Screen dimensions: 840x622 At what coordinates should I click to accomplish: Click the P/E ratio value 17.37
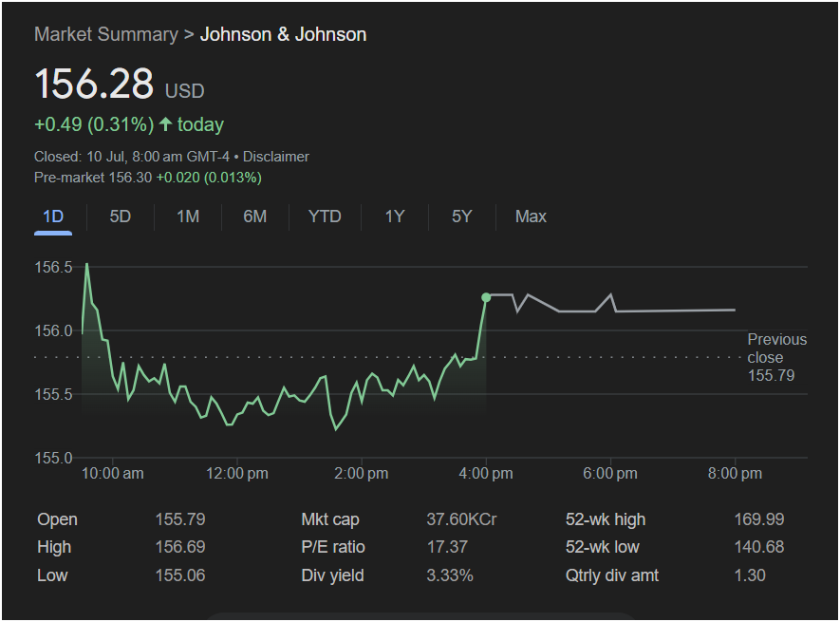coord(447,547)
